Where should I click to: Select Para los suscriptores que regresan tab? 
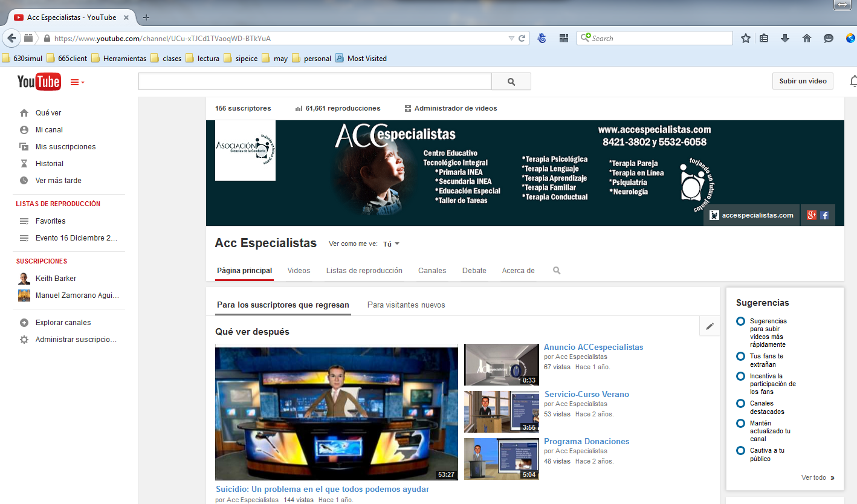pyautogui.click(x=283, y=305)
